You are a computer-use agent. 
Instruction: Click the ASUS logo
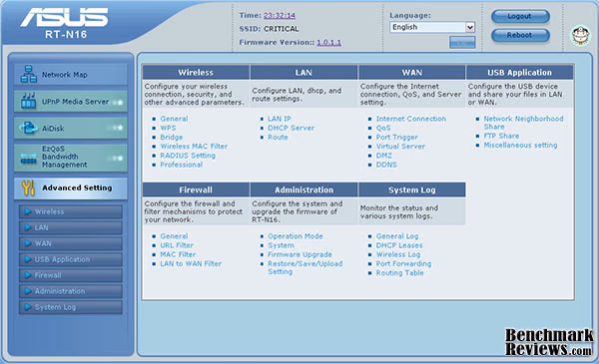65,18
